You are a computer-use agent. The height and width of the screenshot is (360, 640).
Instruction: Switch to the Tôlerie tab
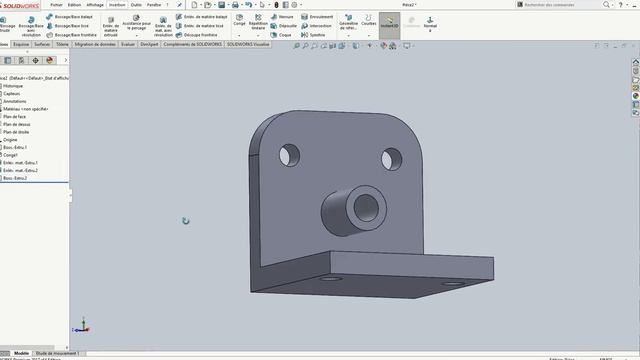62,44
